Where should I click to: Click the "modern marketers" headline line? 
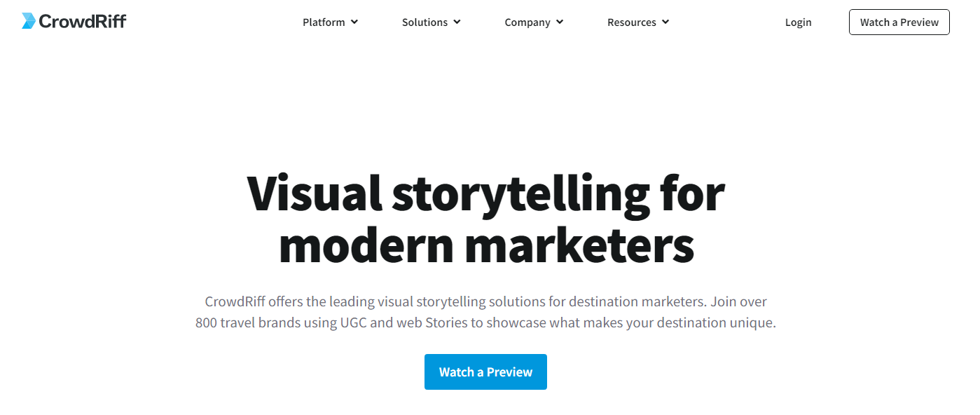(485, 245)
